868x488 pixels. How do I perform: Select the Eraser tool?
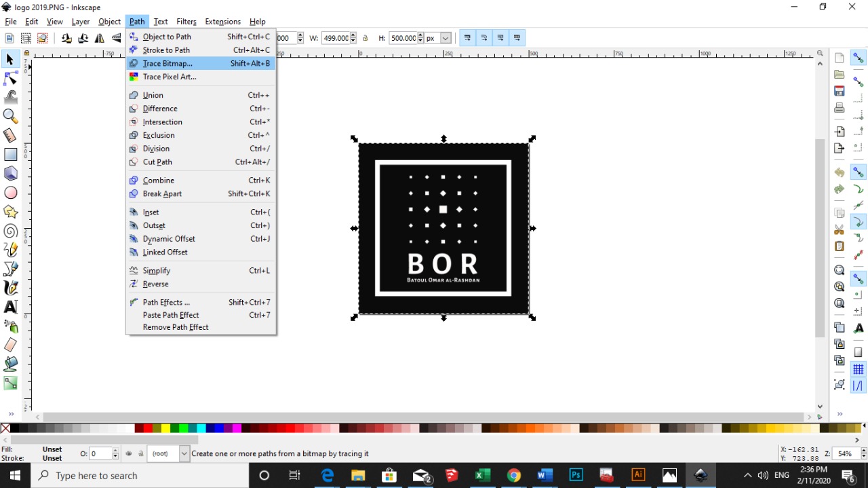[x=10, y=345]
